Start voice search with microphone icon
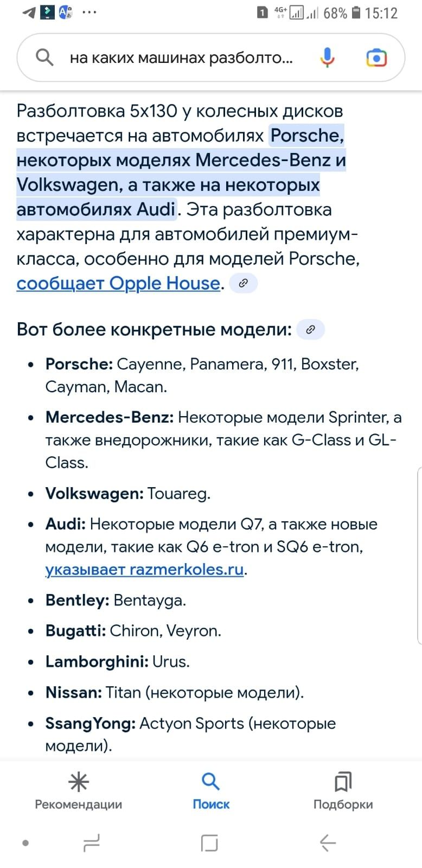 click(x=327, y=57)
